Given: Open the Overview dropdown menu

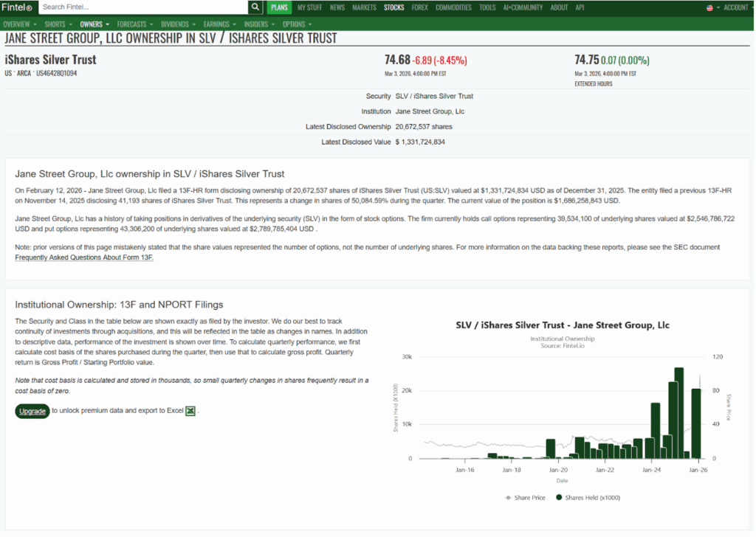Looking at the screenshot, I should (x=18, y=24).
